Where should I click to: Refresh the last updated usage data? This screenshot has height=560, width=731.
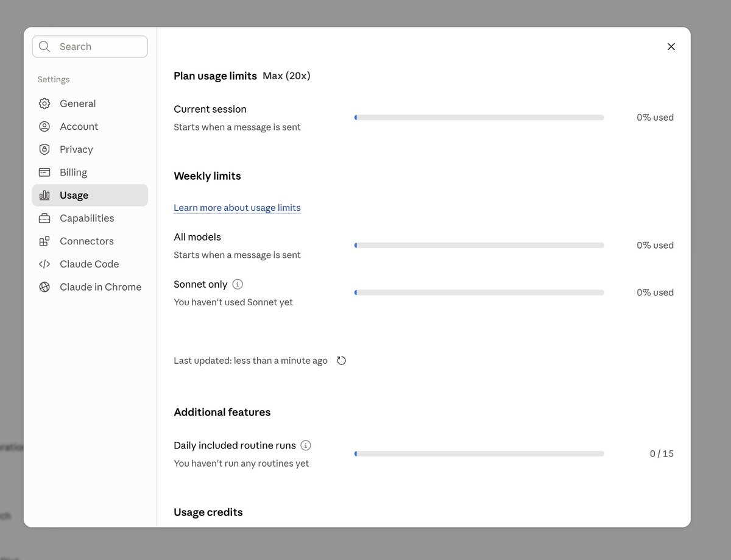tap(341, 361)
